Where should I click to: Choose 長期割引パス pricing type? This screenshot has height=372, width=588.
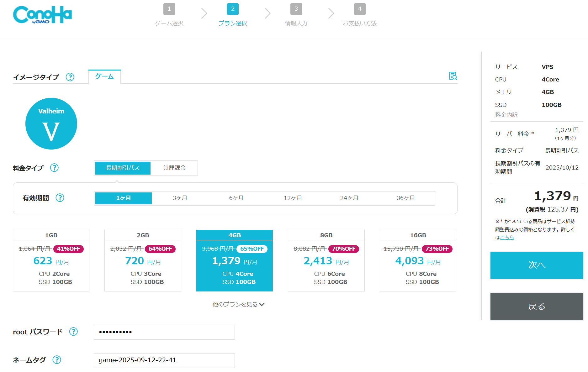(x=123, y=168)
